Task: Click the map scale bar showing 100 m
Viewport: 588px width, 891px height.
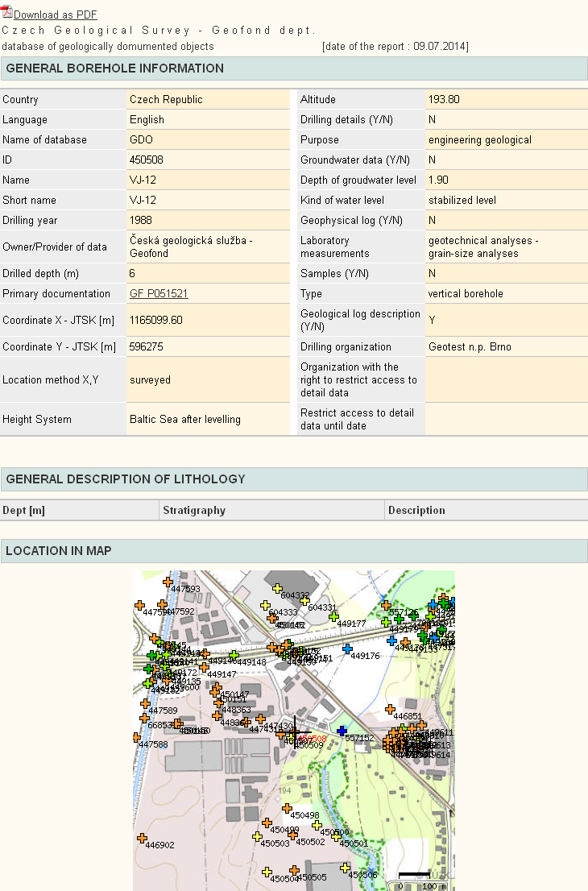Action: pyautogui.click(x=414, y=875)
